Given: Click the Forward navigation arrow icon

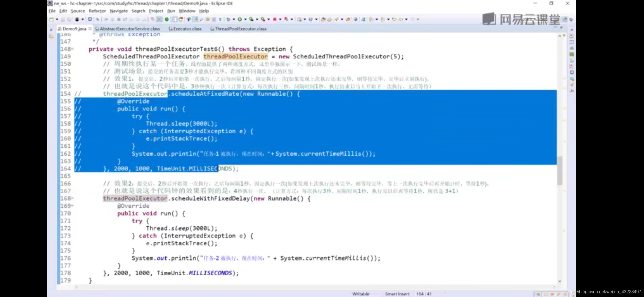Looking at the screenshot, I should 412,19.
